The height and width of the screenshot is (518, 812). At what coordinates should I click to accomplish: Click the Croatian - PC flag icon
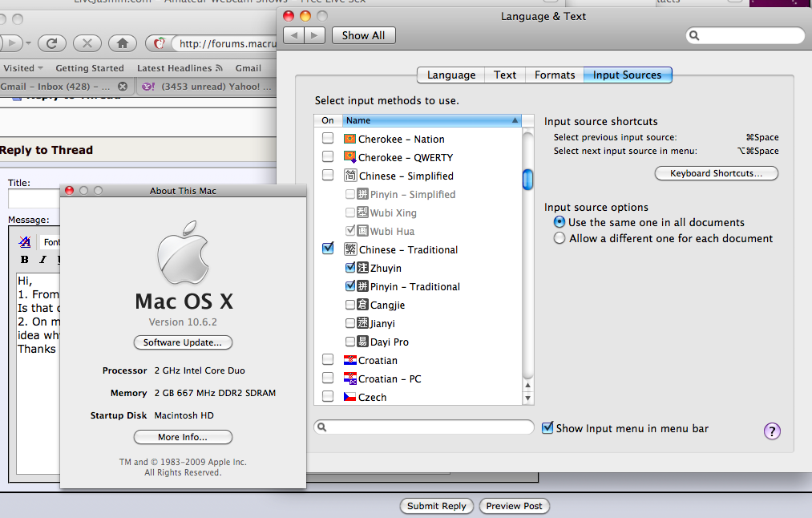click(350, 378)
